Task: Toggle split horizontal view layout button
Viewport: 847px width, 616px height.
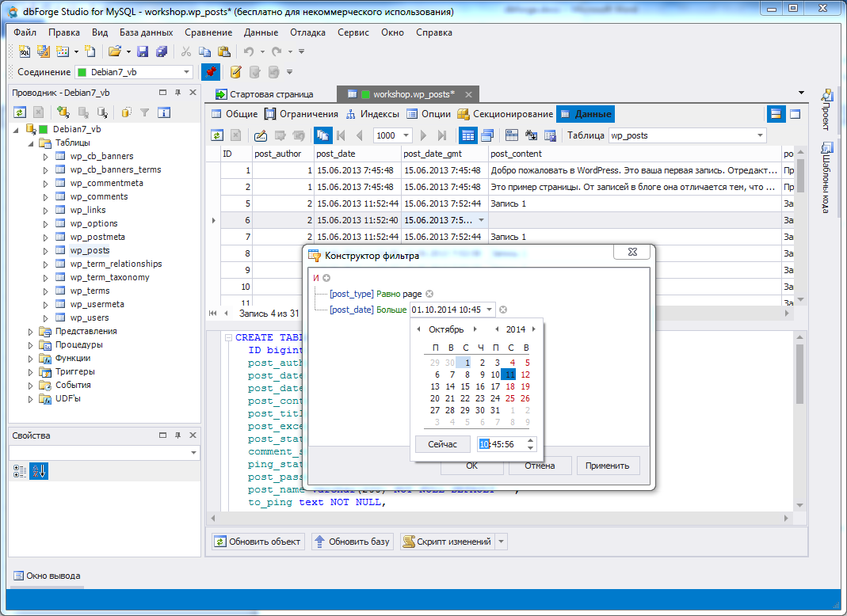Action: point(776,114)
